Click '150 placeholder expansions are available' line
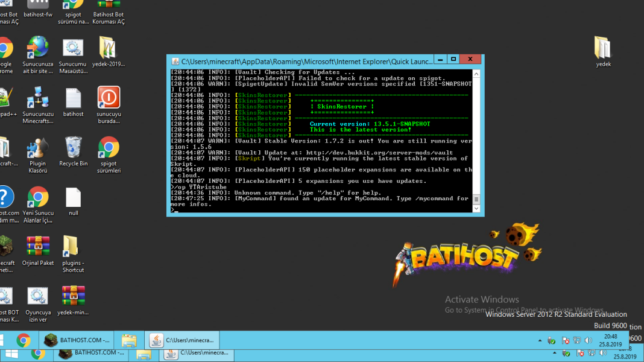 321,173
